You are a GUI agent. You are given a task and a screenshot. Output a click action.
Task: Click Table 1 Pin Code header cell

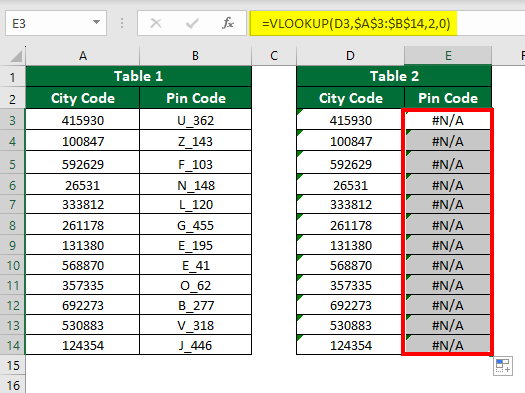tap(196, 98)
